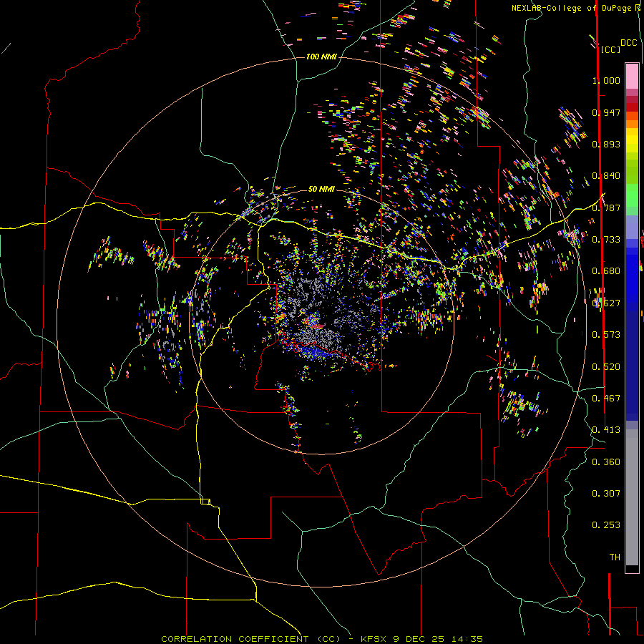This screenshot has height=644, width=644.
Task: Click the 0.573 legend value
Action: 606,335
